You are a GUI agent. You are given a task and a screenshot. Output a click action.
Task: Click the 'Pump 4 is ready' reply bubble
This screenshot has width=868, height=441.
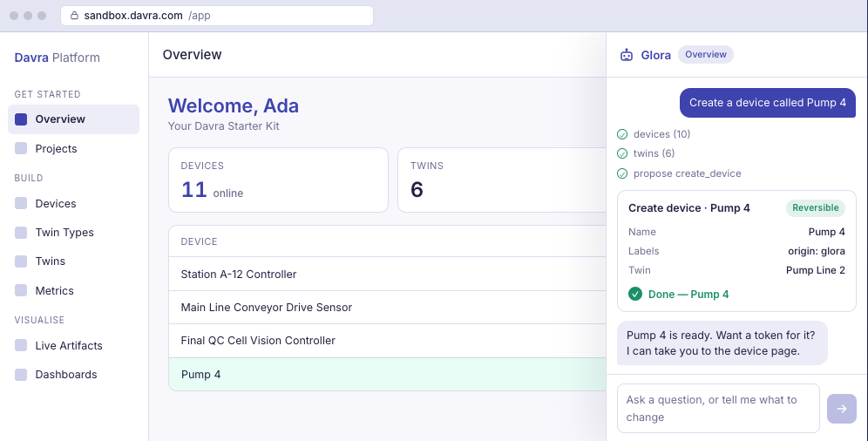(x=722, y=343)
